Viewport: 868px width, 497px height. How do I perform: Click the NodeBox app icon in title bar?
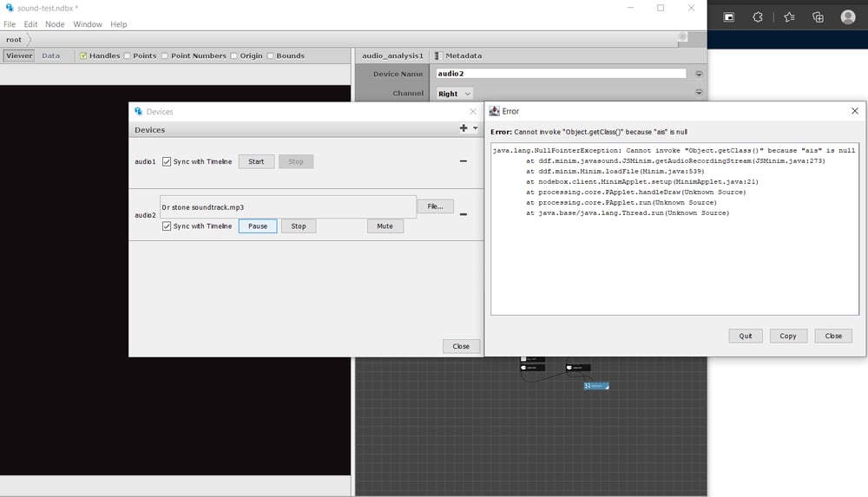[9, 8]
